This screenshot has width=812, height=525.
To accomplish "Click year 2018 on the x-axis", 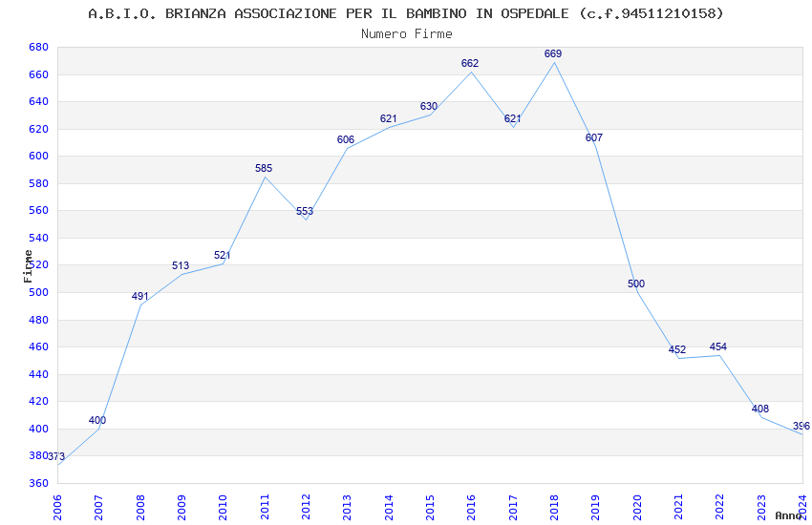I will click(555, 507).
